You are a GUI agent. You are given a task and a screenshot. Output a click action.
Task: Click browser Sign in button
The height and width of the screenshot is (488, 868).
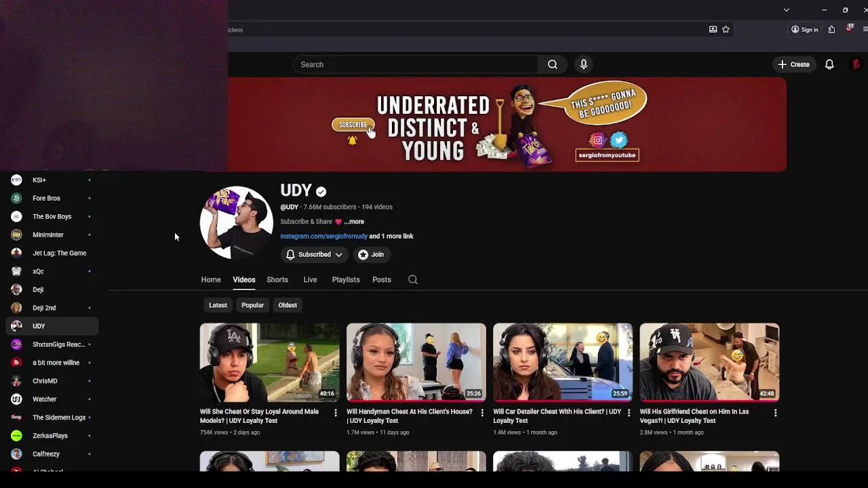pyautogui.click(x=805, y=29)
